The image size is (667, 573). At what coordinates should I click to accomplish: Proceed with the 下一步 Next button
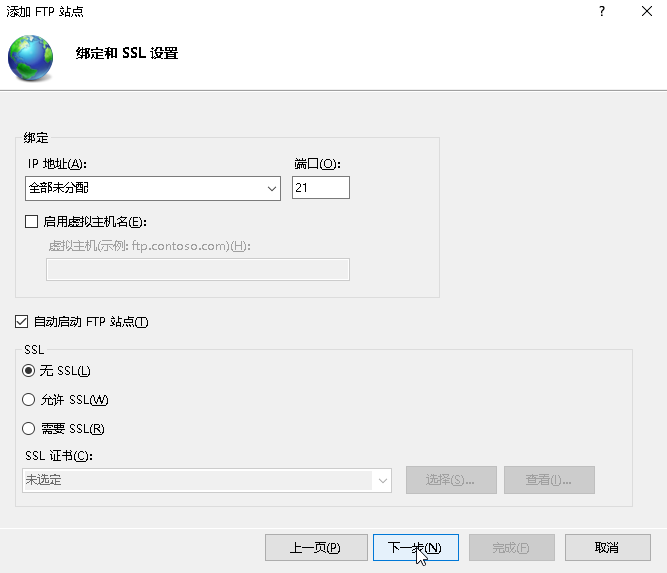(x=416, y=547)
